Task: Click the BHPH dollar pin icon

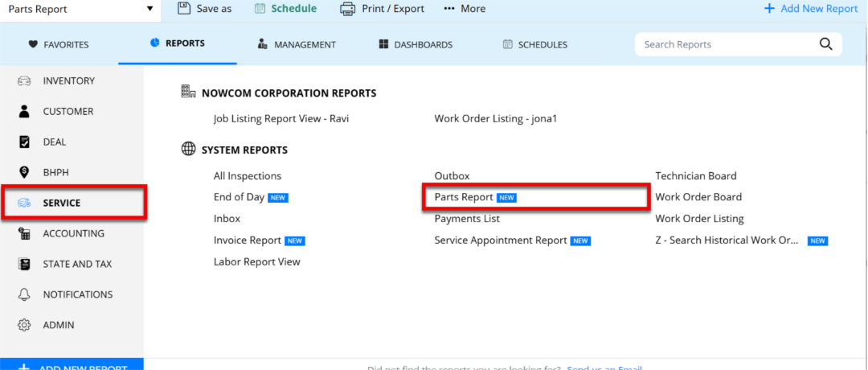Action: pyautogui.click(x=24, y=173)
